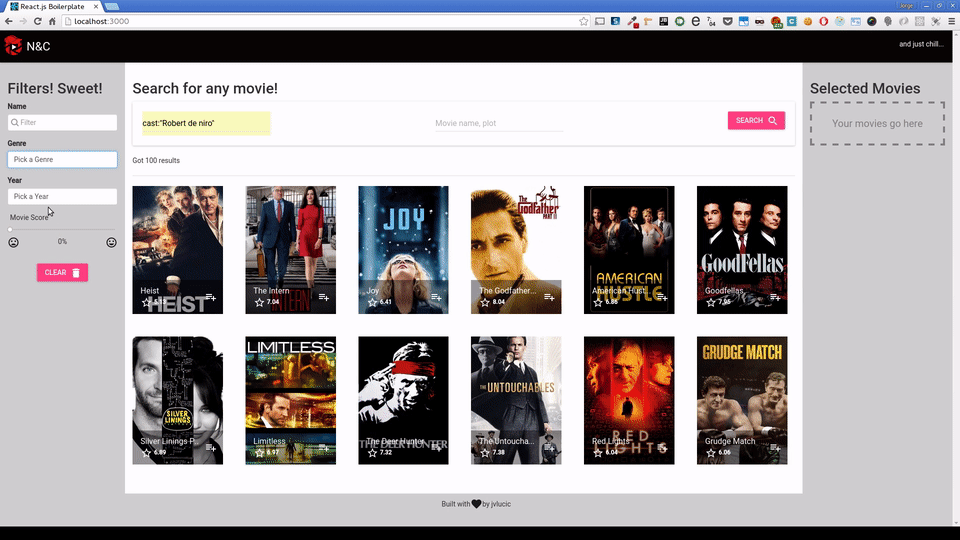
Task: Add Limitless to selected movies
Action: 323,448
